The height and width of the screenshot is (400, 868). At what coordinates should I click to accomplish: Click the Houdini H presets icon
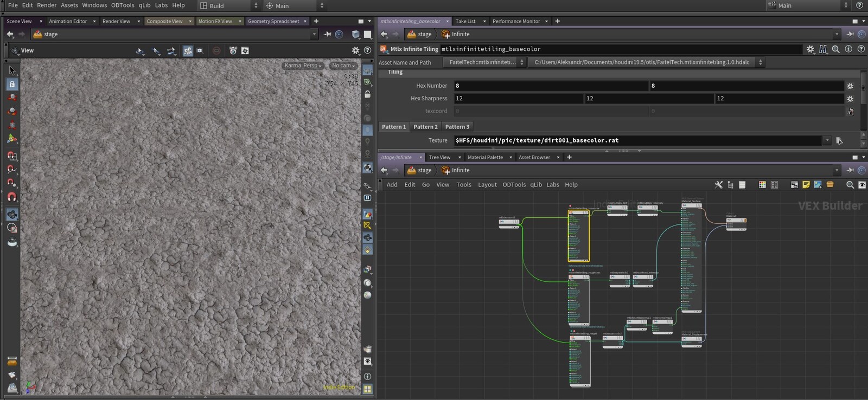(x=823, y=49)
